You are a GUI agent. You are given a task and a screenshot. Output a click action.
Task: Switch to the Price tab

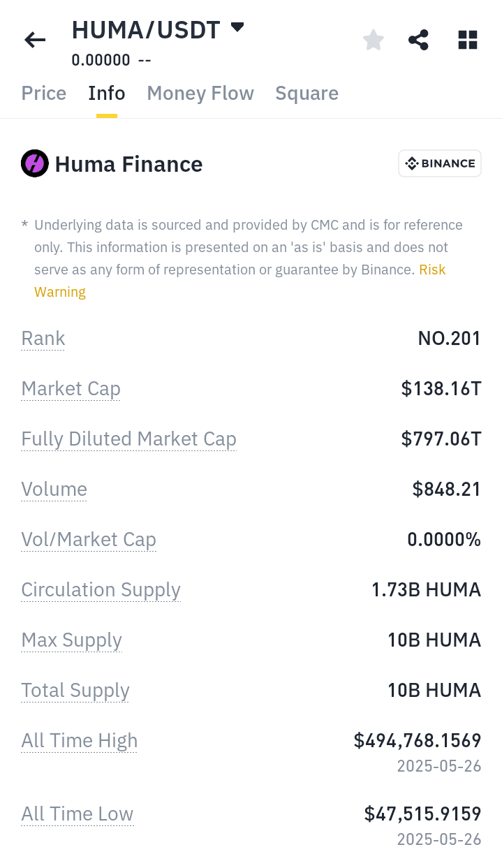click(43, 93)
